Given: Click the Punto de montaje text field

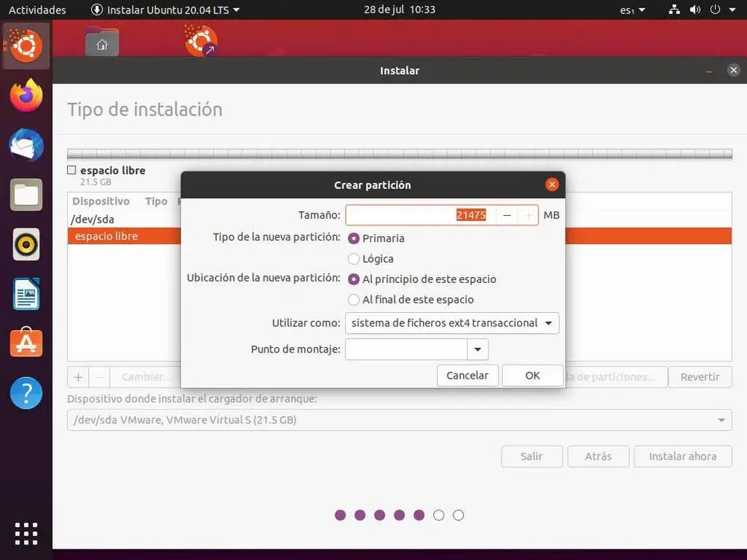Looking at the screenshot, I should (406, 349).
